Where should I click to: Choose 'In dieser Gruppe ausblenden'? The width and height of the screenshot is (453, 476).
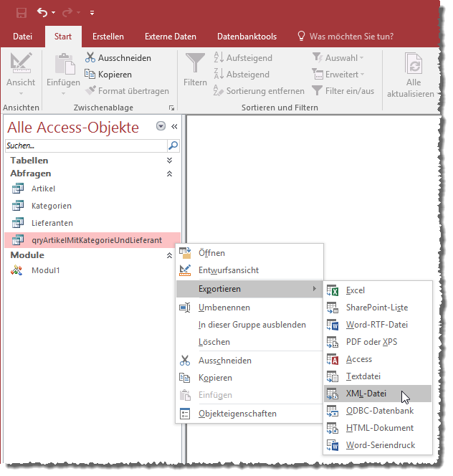click(x=249, y=325)
